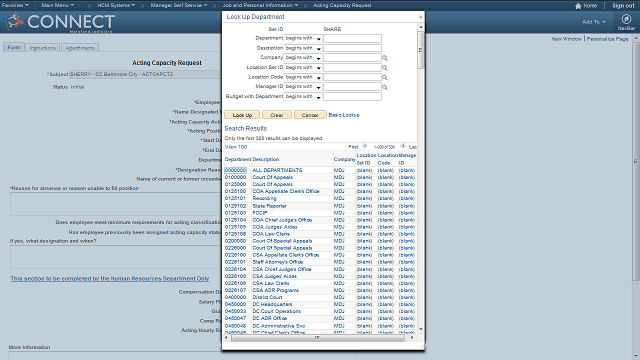Open Manager ID lookup magnifier
This screenshot has height=360, width=640.
pos(384,87)
